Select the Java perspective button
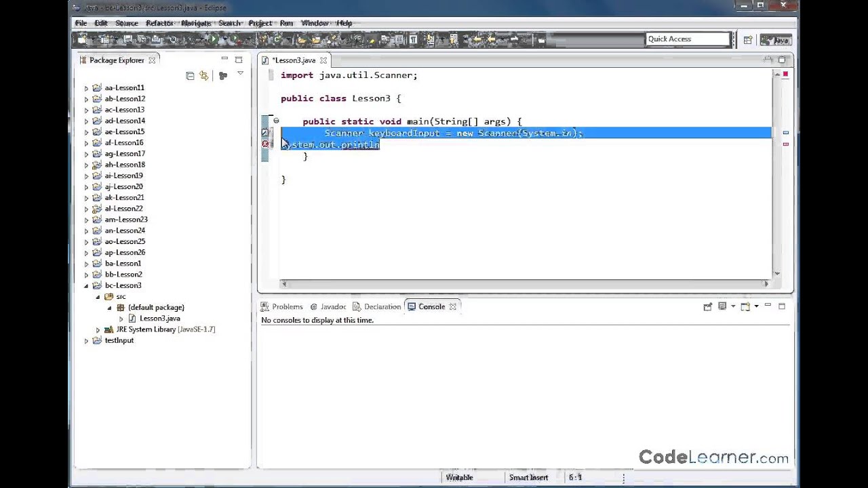The image size is (868, 488). point(776,40)
